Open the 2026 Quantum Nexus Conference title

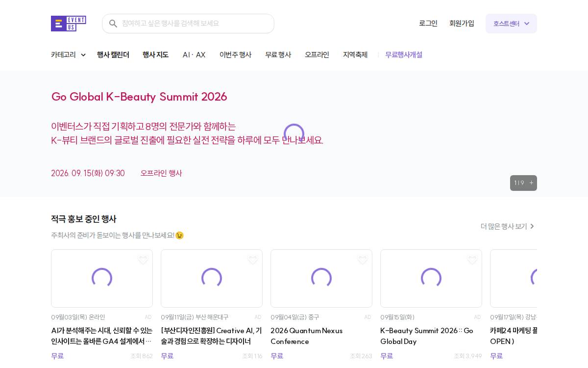click(x=307, y=336)
